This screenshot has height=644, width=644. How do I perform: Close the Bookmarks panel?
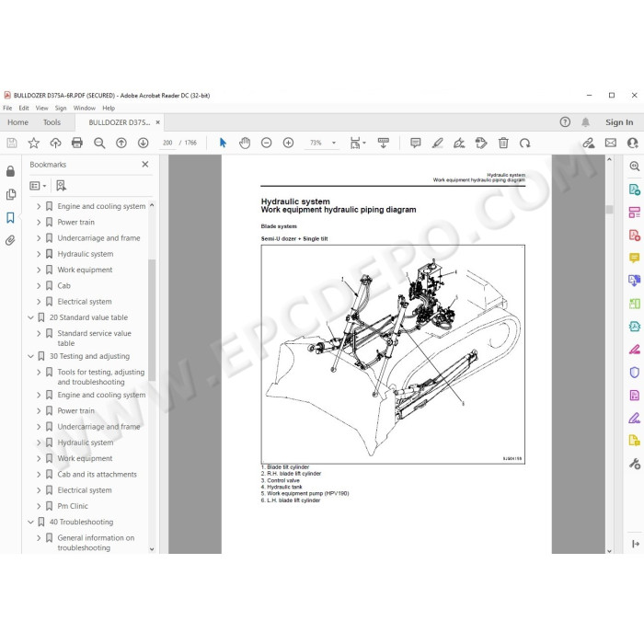[145, 165]
